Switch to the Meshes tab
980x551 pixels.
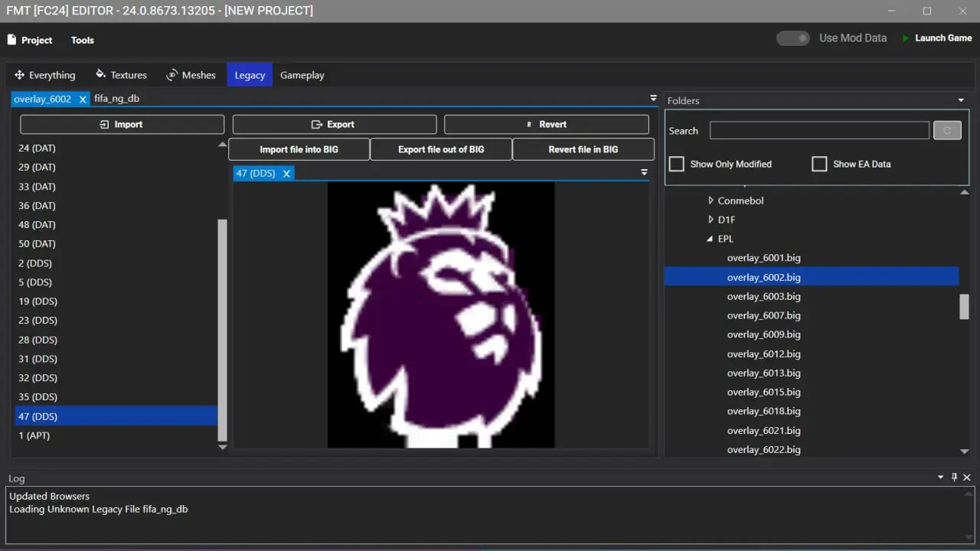click(x=191, y=75)
